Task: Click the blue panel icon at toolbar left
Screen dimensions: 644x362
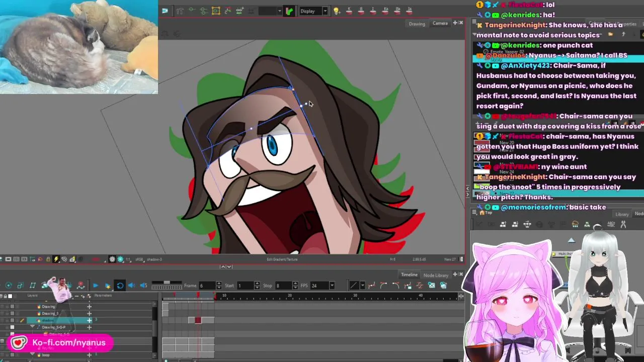Action: coord(165,11)
